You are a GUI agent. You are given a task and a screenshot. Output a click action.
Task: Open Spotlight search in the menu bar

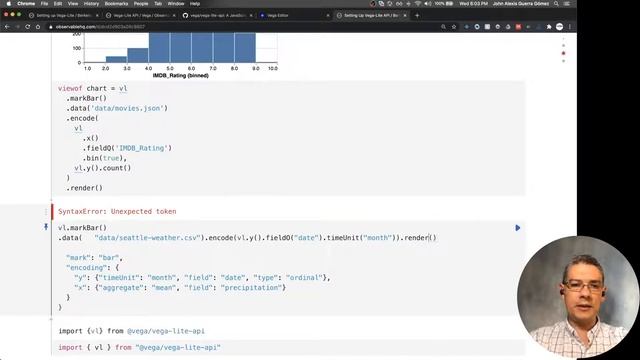[x=556, y=4]
